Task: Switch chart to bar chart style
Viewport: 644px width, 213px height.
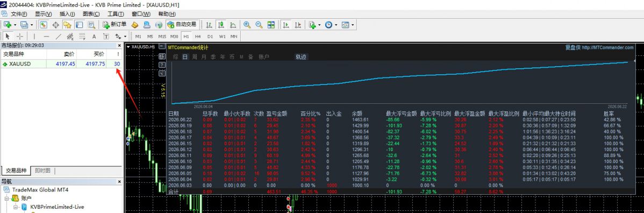Action: click(x=209, y=25)
